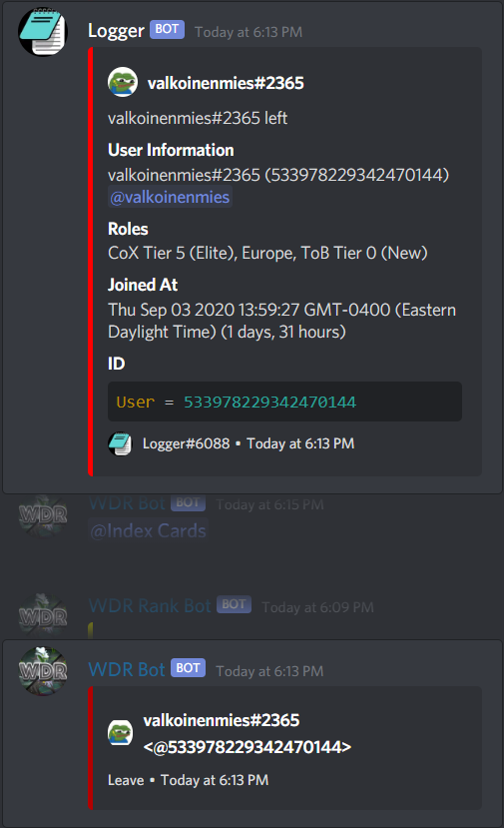Click the @Index Cards role mention
Image resolution: width=504 pixels, height=828 pixels.
pos(149,530)
